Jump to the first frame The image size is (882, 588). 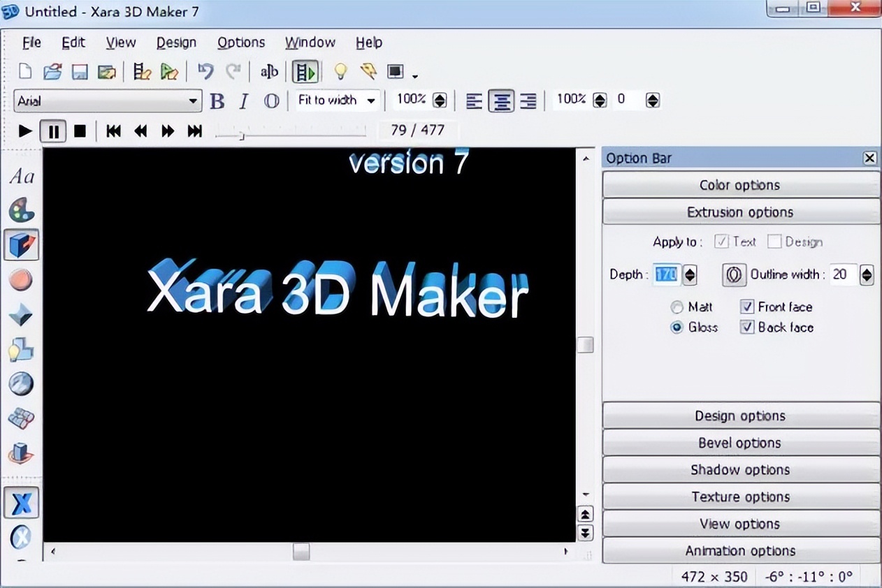(x=113, y=131)
